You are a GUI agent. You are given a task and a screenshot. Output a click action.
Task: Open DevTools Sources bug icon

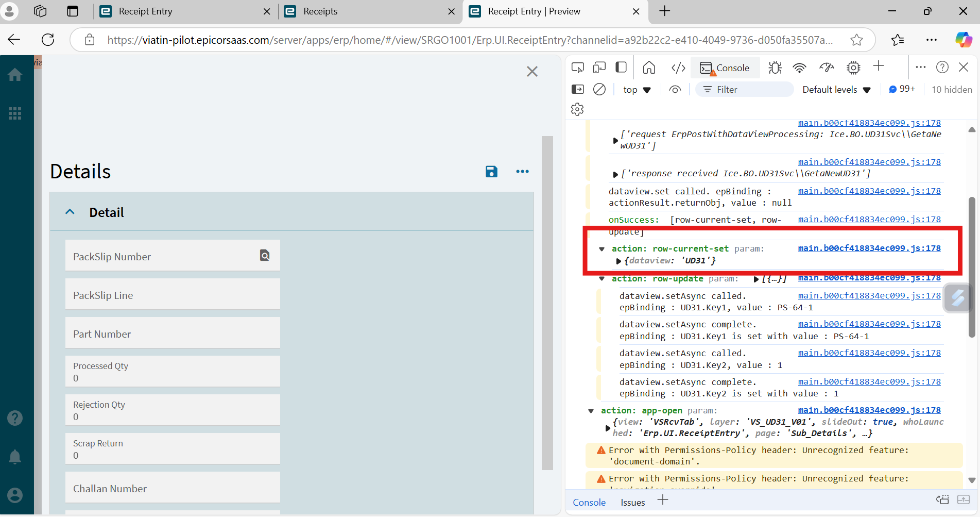pyautogui.click(x=775, y=68)
